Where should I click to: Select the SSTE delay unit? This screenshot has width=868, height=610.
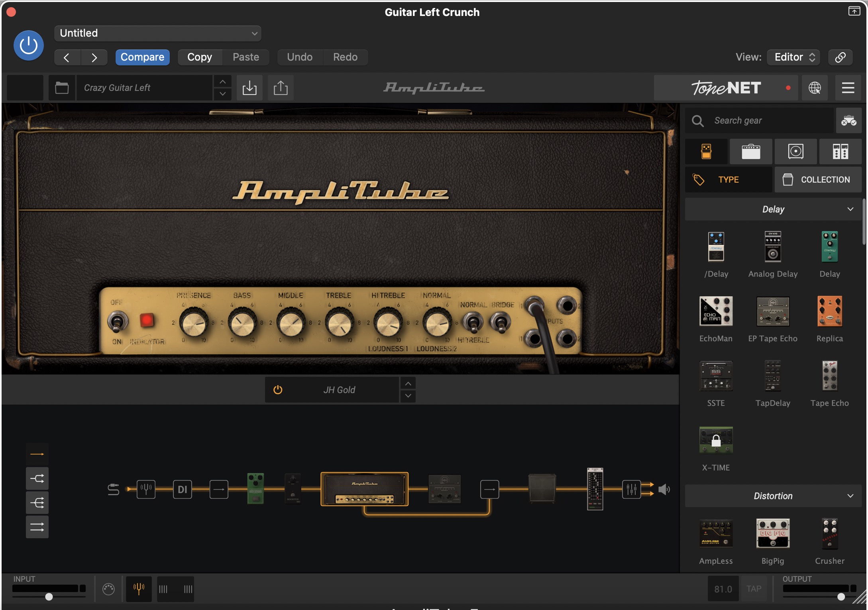pos(716,376)
